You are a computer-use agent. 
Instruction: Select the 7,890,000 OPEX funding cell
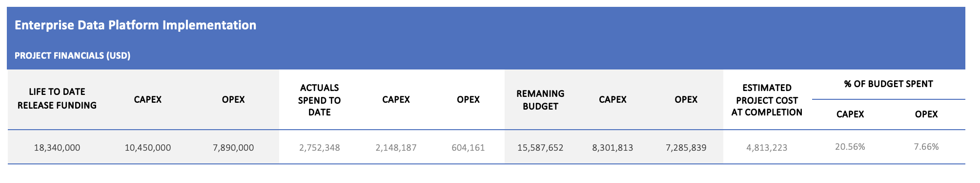pos(233,147)
